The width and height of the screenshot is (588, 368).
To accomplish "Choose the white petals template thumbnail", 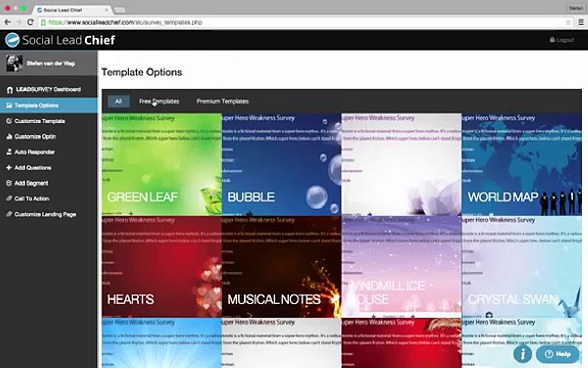I will (x=402, y=165).
